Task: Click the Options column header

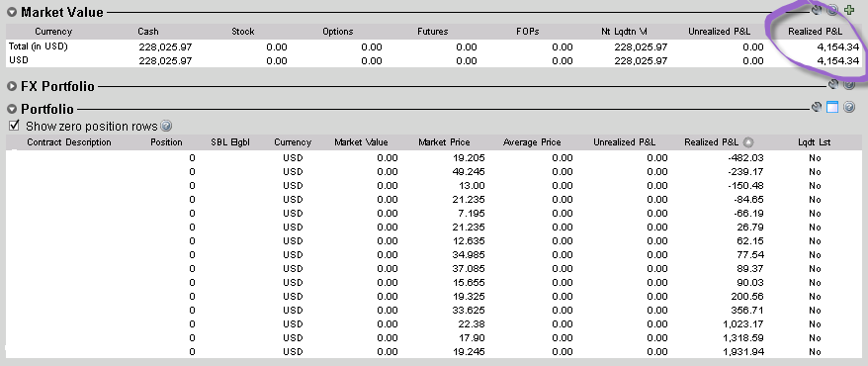Action: 338,32
